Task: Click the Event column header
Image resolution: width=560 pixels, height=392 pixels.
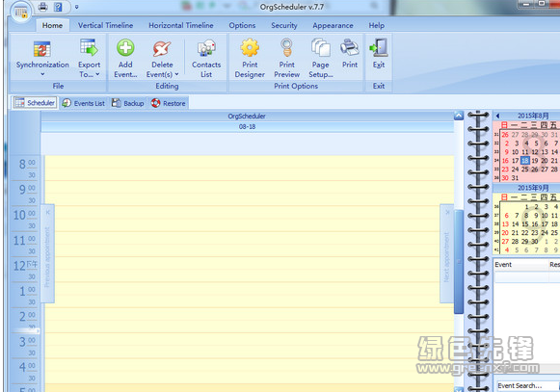Action: (x=521, y=265)
